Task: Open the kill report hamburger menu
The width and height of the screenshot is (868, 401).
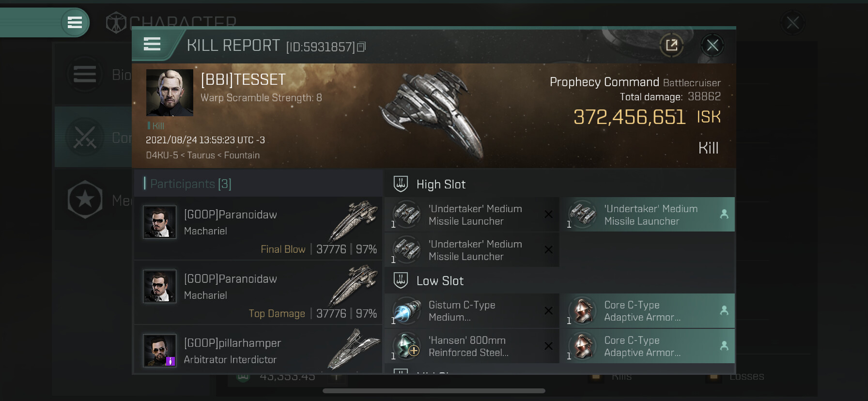Action: click(152, 45)
